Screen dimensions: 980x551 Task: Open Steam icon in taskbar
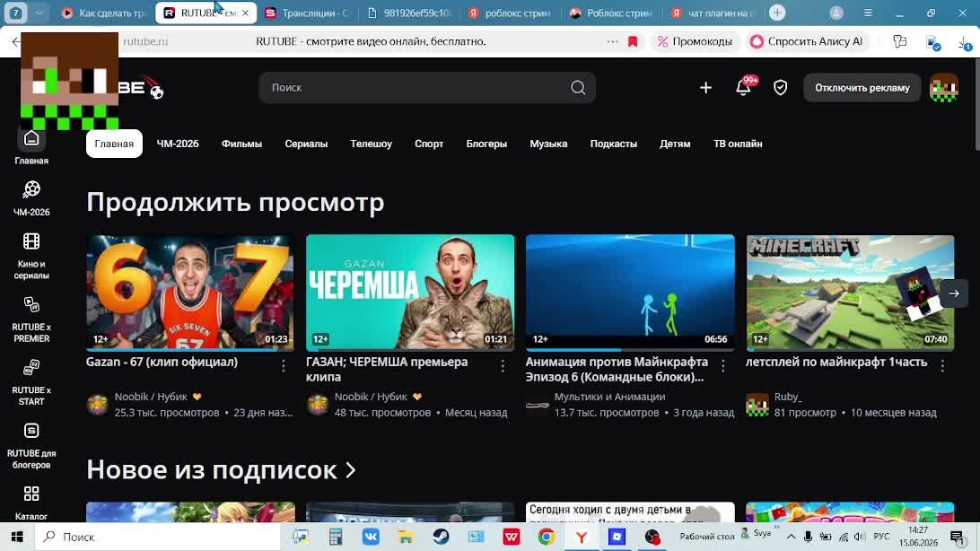441,537
